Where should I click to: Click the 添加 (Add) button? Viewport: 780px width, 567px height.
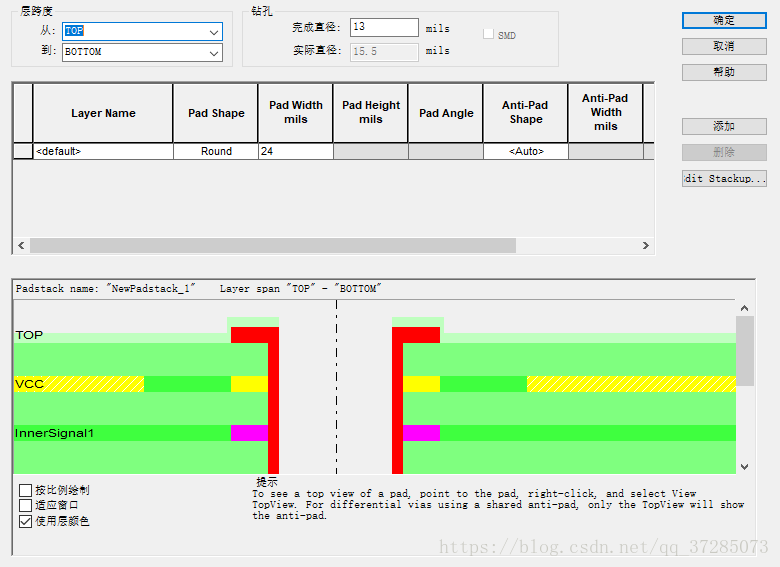(724, 126)
